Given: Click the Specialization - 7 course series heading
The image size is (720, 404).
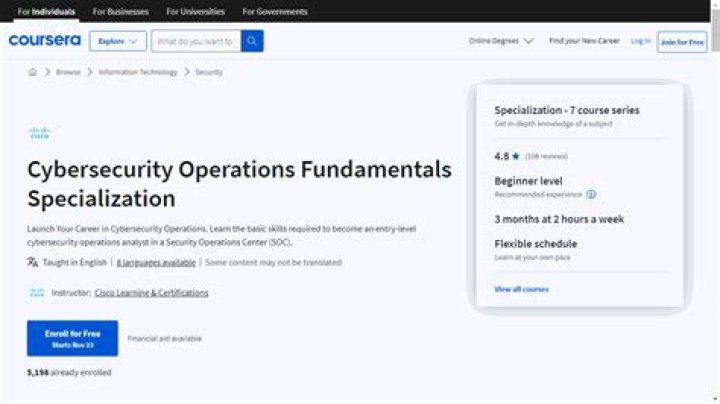Looking at the screenshot, I should tap(567, 110).
